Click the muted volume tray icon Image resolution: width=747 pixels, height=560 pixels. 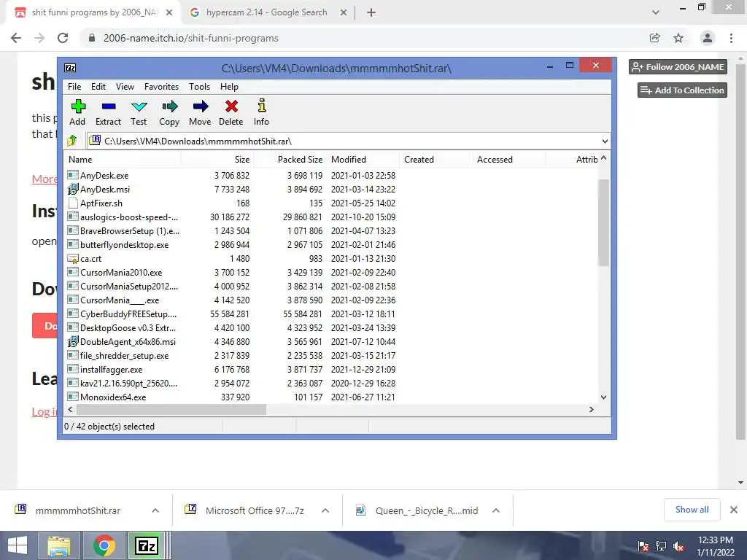678,546
